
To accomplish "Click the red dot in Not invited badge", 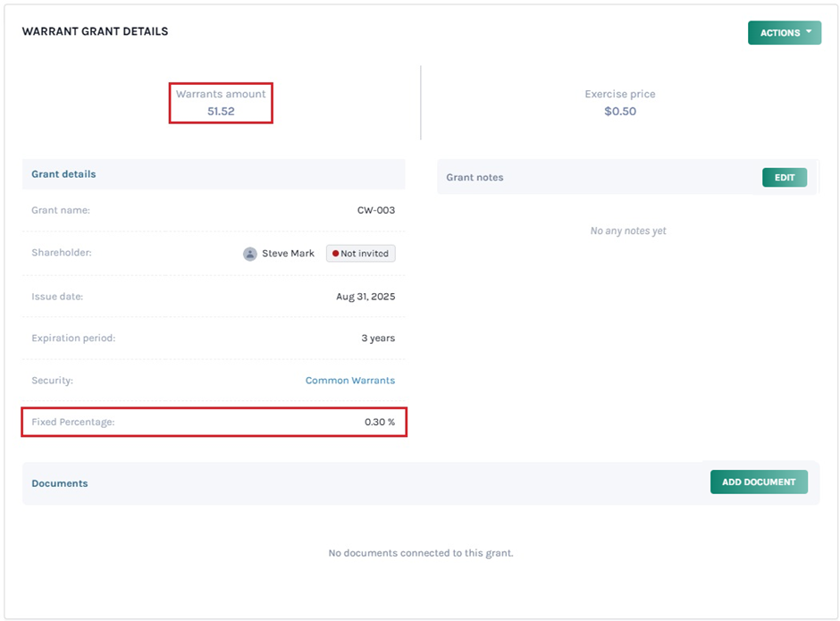I will pos(335,254).
